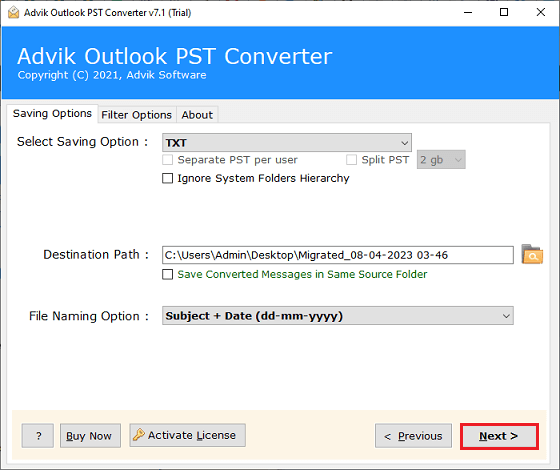Screen dimensions: 560x470
Task: Open help with the ? button
Action: [x=38, y=436]
